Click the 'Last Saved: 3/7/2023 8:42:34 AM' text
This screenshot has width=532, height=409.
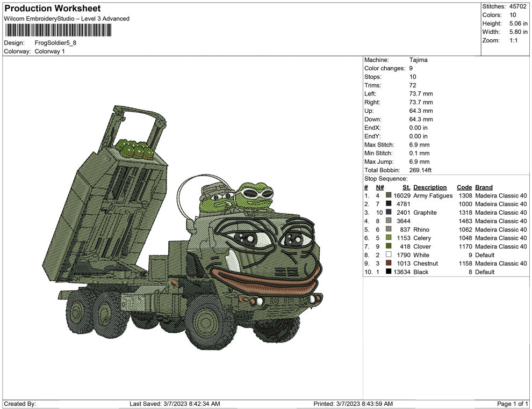[x=175, y=404]
